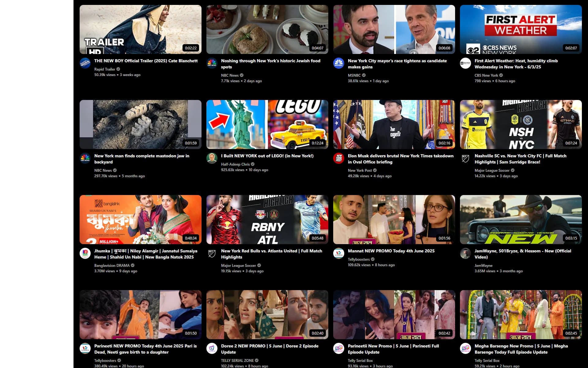Click 'Banglavision DRAMA' channel name
This screenshot has height=368, width=588.
pos(112,266)
